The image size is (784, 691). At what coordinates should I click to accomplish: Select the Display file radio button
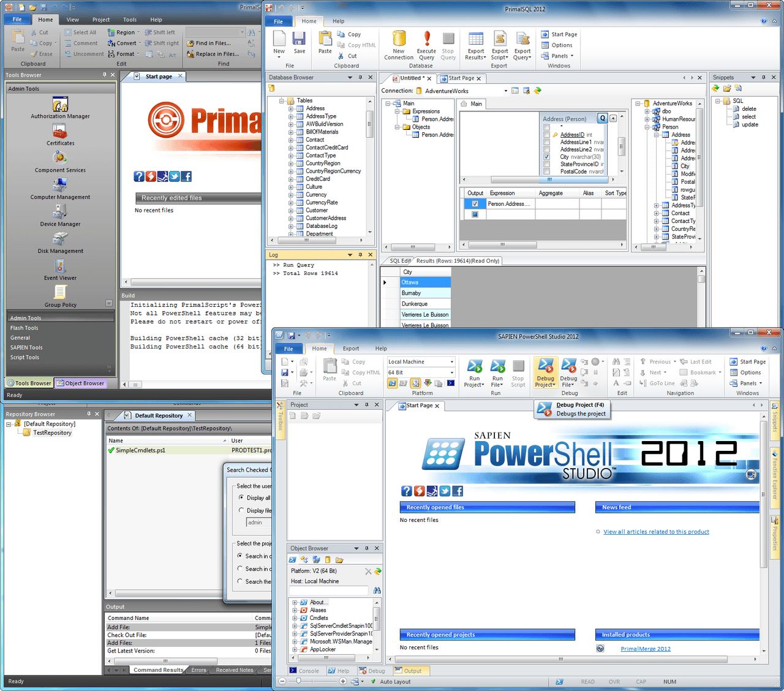[x=241, y=510]
